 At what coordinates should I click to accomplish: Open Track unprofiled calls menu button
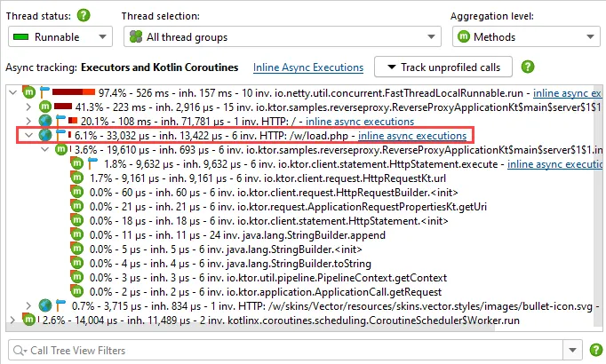[443, 67]
